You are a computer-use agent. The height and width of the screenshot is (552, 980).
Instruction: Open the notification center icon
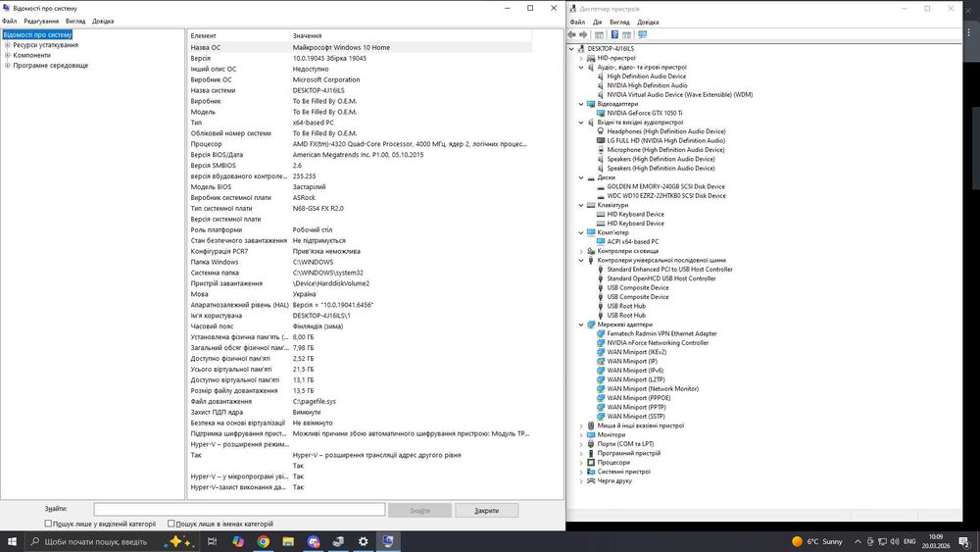(965, 542)
